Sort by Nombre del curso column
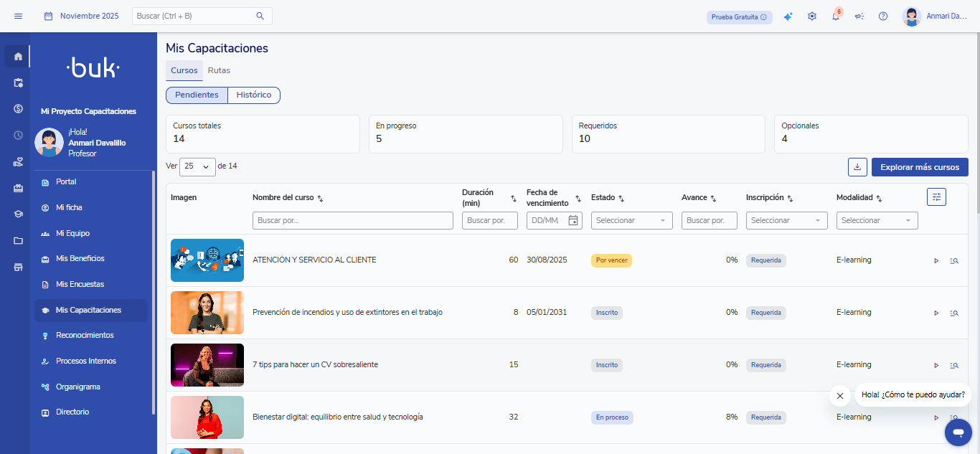 point(320,199)
